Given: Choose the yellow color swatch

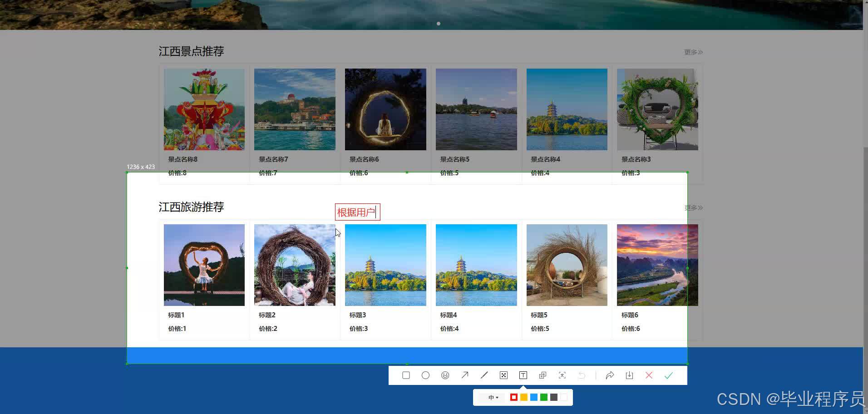Looking at the screenshot, I should pyautogui.click(x=523, y=398).
